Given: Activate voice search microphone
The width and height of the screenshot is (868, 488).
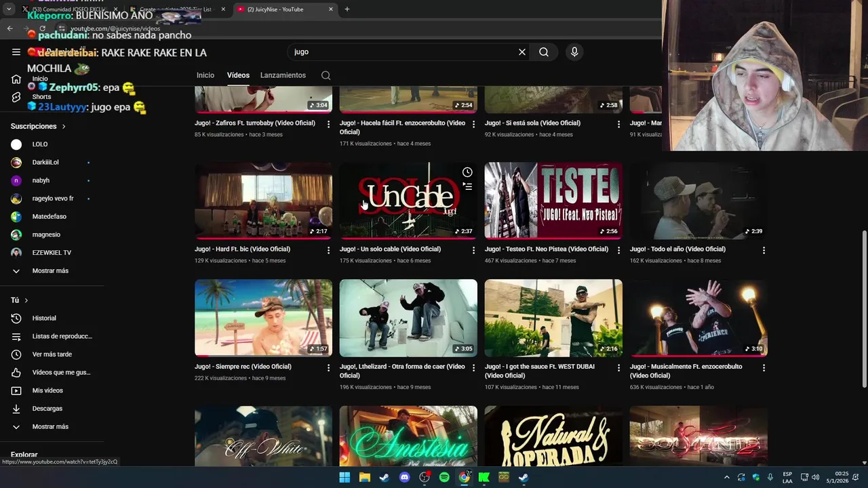Looking at the screenshot, I should [x=574, y=52].
